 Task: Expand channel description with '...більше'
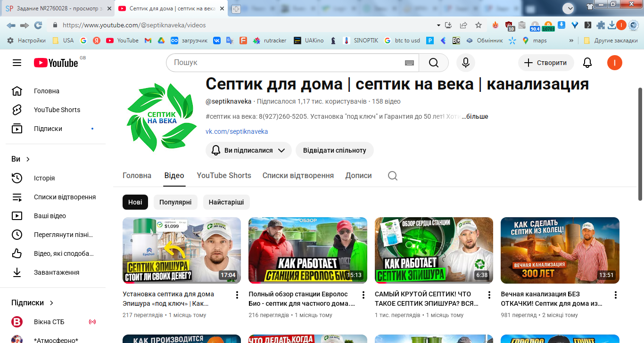[x=475, y=116]
